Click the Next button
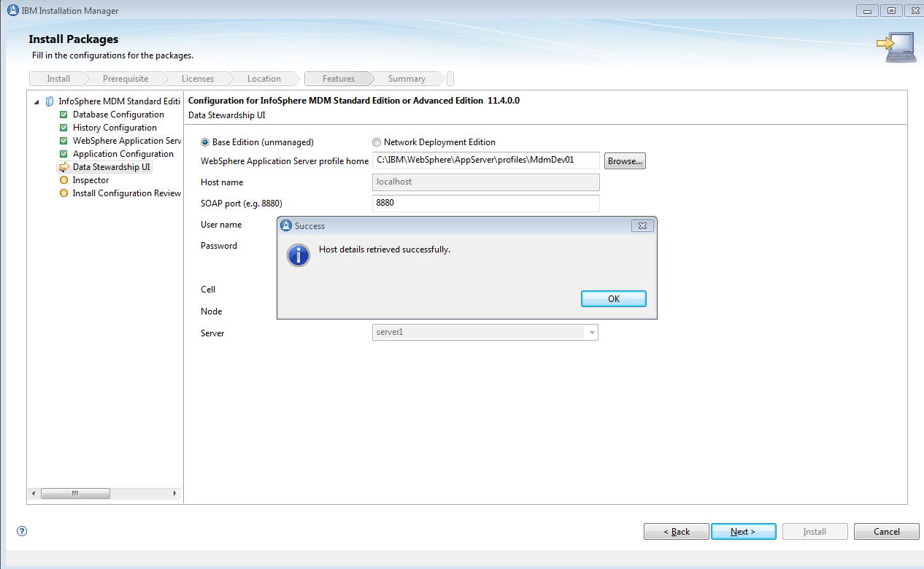 pyautogui.click(x=743, y=532)
